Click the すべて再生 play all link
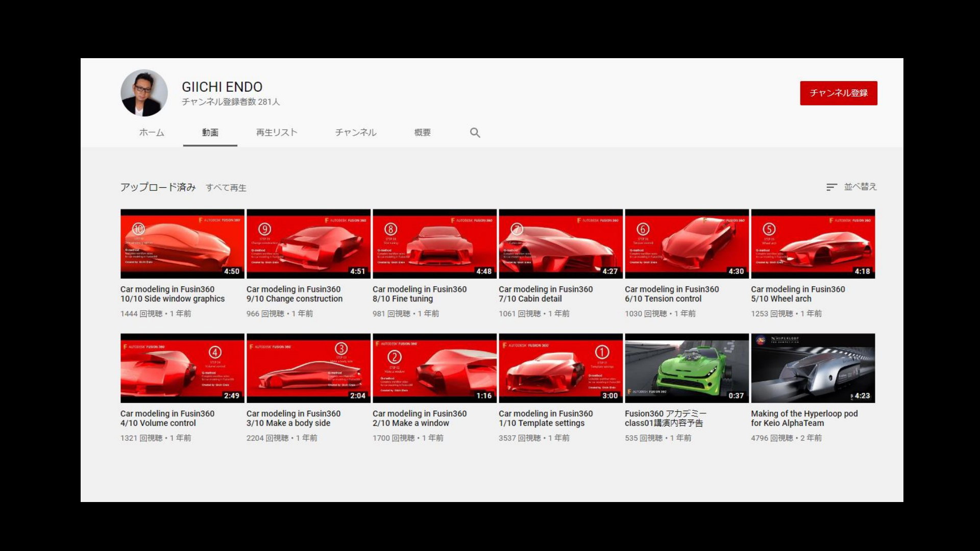This screenshot has height=551, width=980. click(x=226, y=188)
